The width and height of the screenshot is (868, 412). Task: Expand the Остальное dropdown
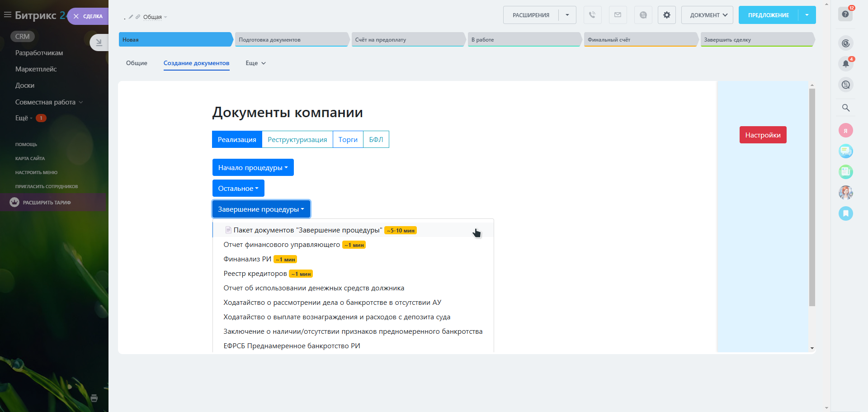click(x=238, y=189)
